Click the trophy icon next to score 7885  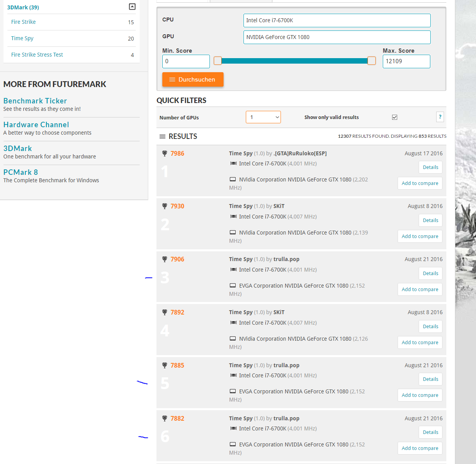(165, 365)
